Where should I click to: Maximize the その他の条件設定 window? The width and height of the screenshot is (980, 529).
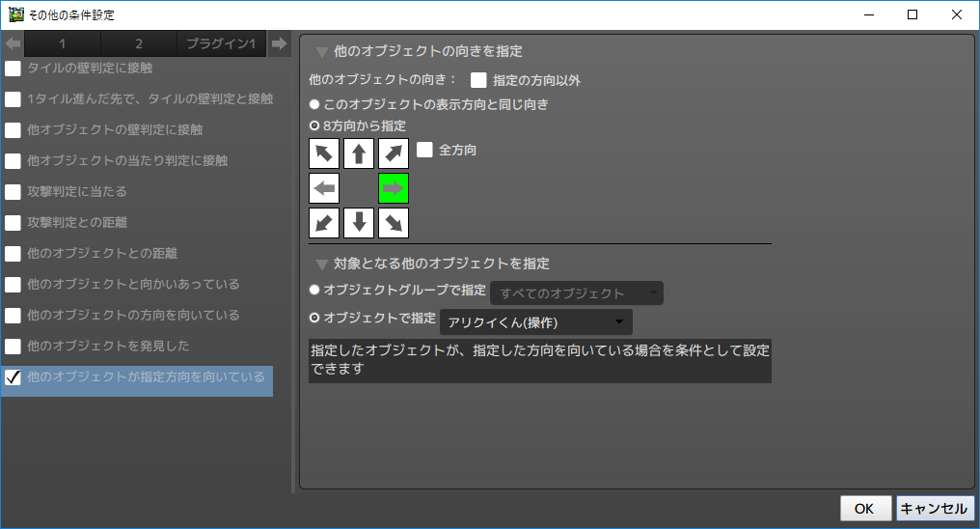coord(912,14)
